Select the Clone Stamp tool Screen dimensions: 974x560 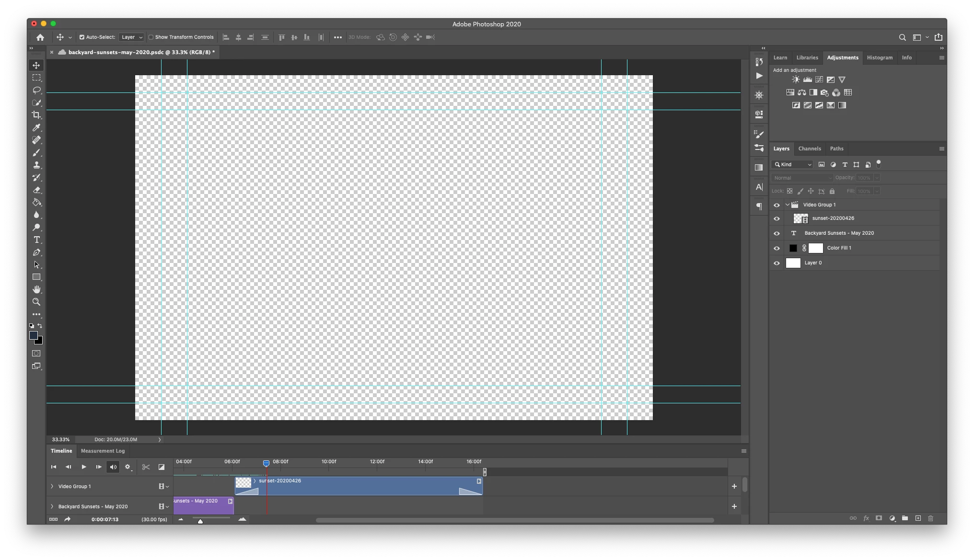pos(36,165)
